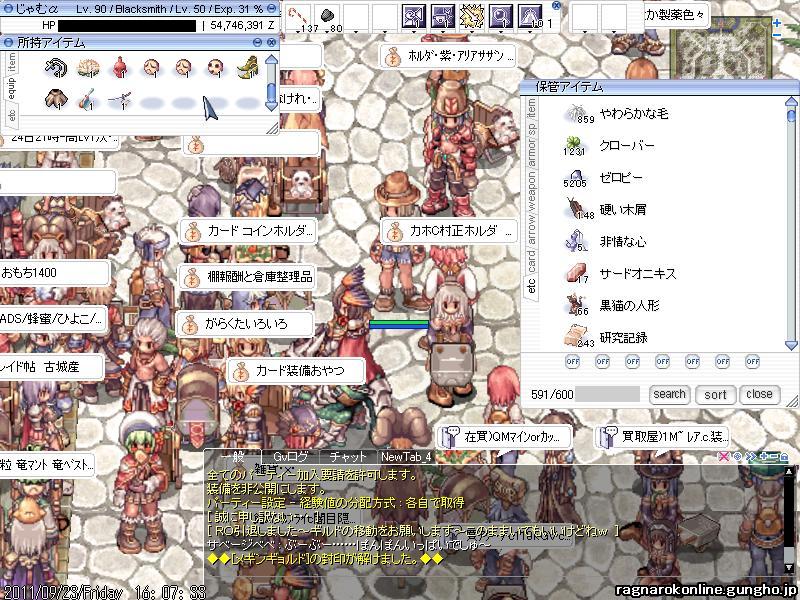The width and height of the screenshot is (800, 600).
Task: Click the close button in storage window
Action: 759,394
